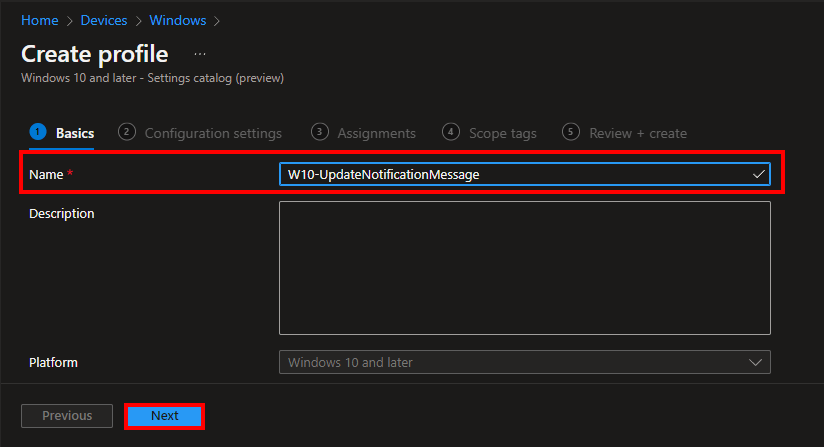This screenshot has width=824, height=447.
Task: Focus the Description text area
Action: point(524,267)
